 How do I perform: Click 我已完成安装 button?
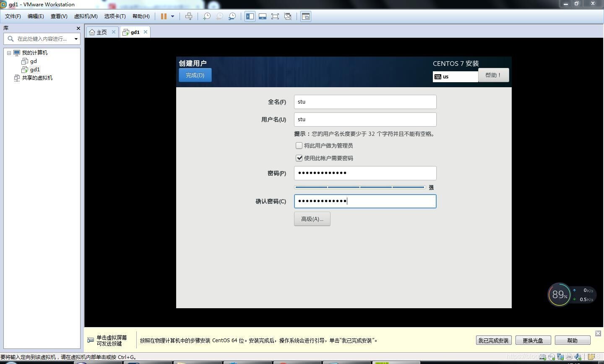click(x=493, y=341)
